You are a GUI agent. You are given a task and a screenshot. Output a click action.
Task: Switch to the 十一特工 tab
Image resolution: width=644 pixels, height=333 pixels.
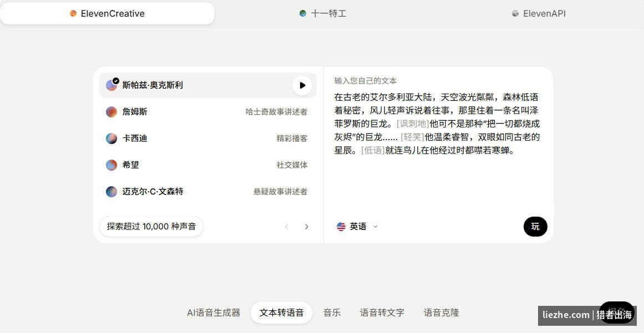(x=323, y=13)
